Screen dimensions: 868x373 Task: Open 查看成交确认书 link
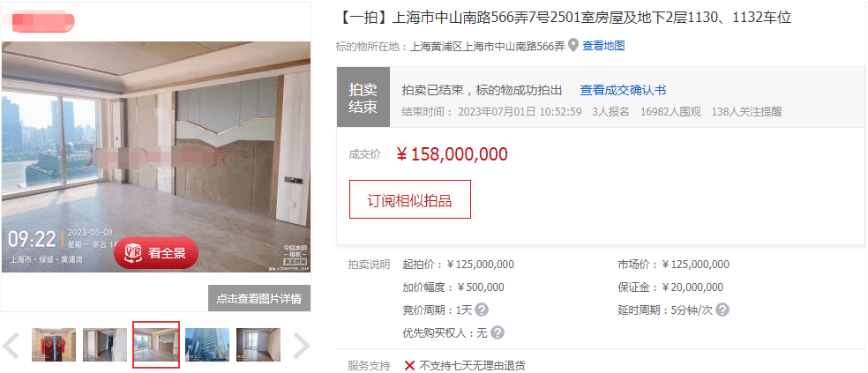coord(623,90)
